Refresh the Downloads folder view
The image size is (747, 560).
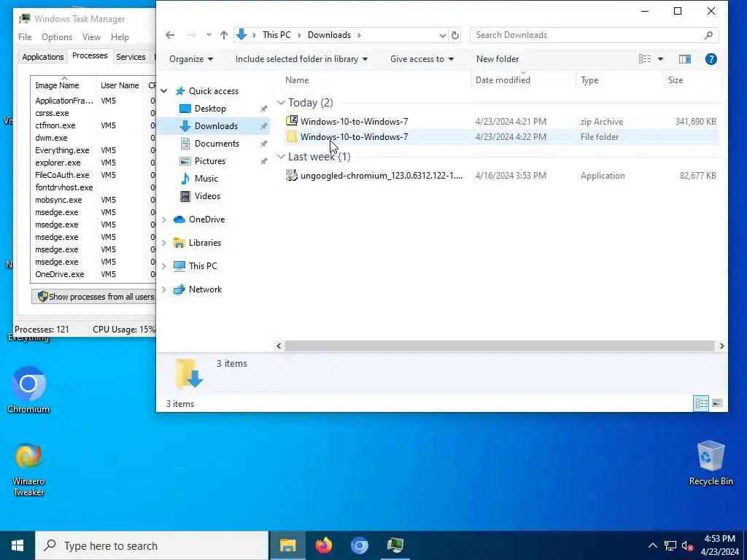tap(455, 35)
